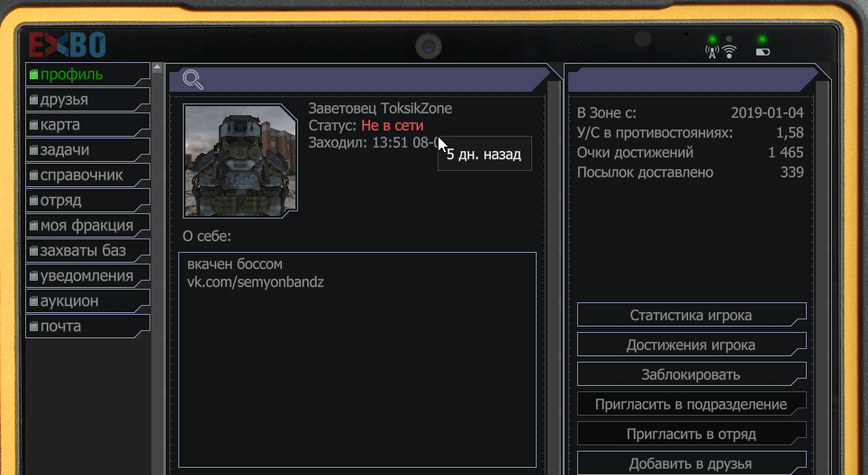The image size is (868, 475).
Task: Click the tablet's front camera lens
Action: [x=429, y=46]
